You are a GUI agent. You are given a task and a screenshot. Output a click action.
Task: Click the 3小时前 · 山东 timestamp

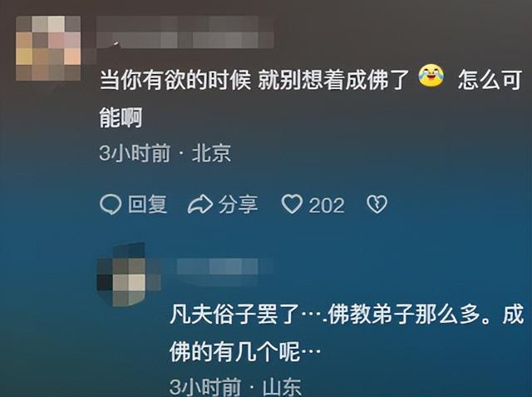pos(235,387)
